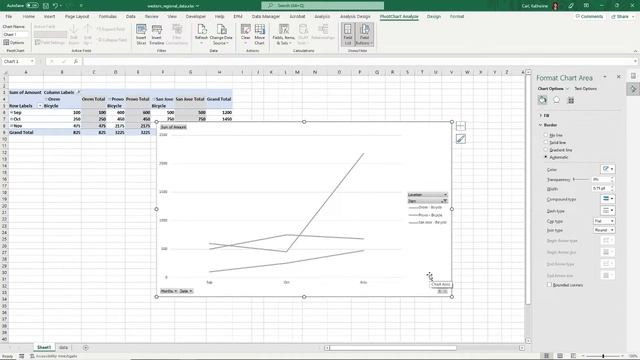Image resolution: width=640 pixels, height=360 pixels.
Task: Click the Change Data Source icon
Action: 221,34
